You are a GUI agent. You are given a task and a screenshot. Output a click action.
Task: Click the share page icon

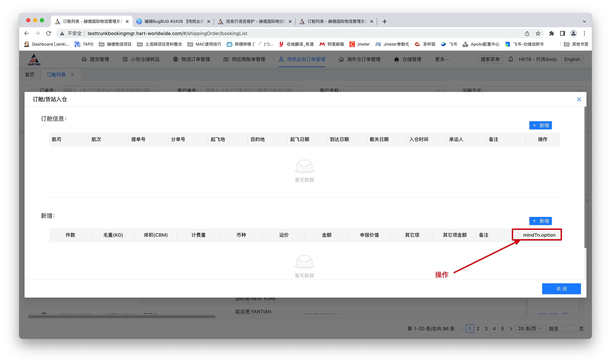click(527, 33)
